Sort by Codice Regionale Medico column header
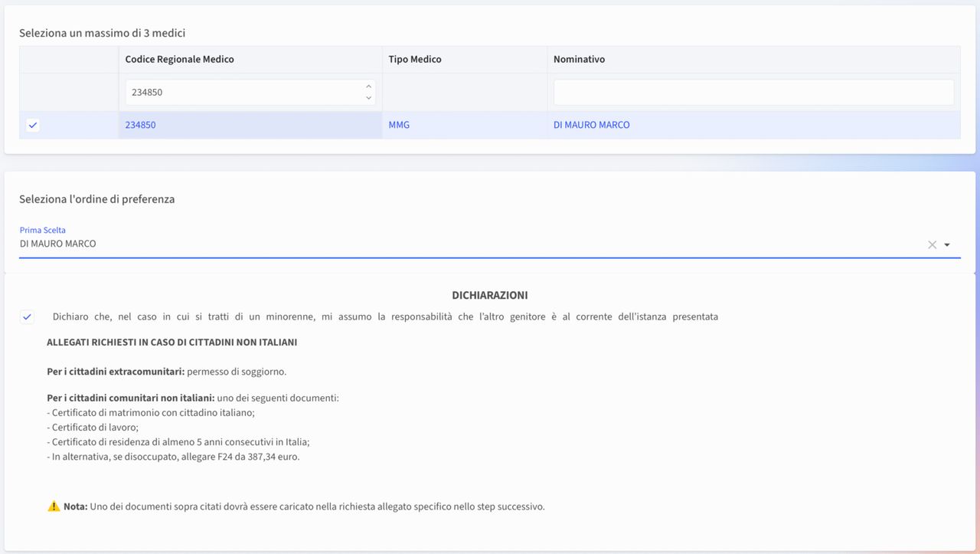Screen dimensions: 980x554 pos(180,59)
